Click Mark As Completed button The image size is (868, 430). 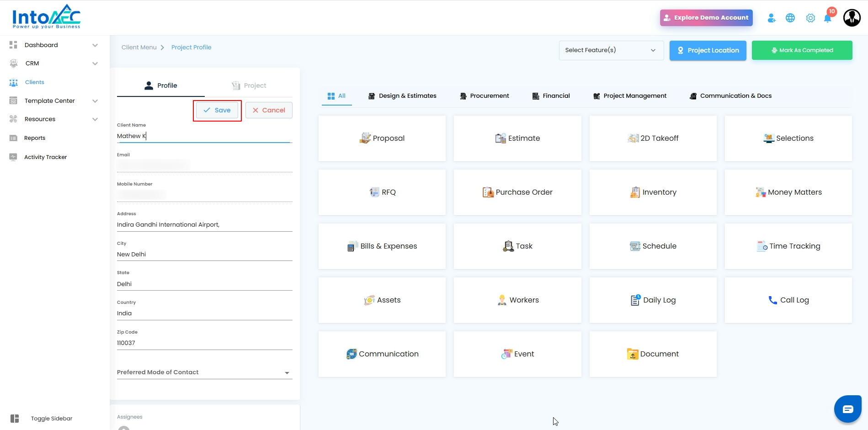pos(802,50)
